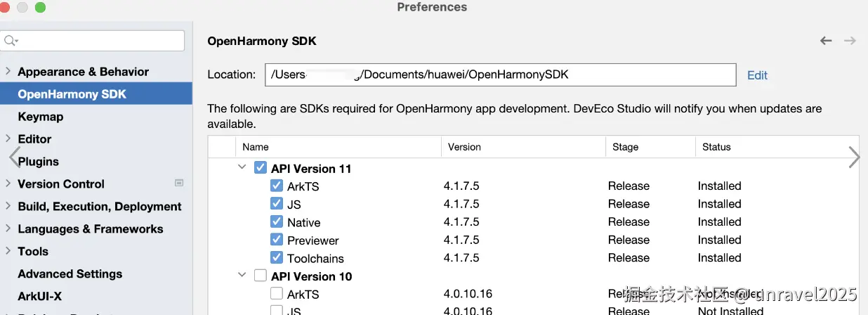The image size is (868, 315).
Task: Click the forward navigation arrow
Action: click(850, 41)
